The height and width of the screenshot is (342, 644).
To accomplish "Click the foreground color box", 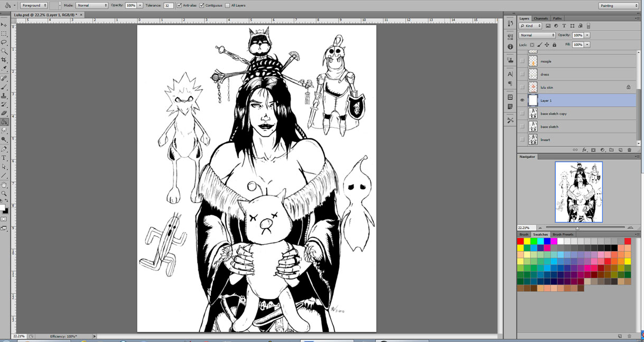I will click(3, 208).
